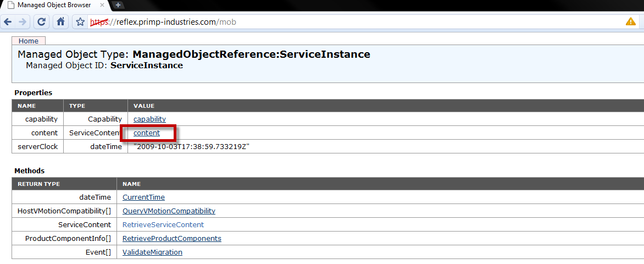Click the RETURN TYPE header in Methods
The image size is (644, 264).
pos(38,184)
